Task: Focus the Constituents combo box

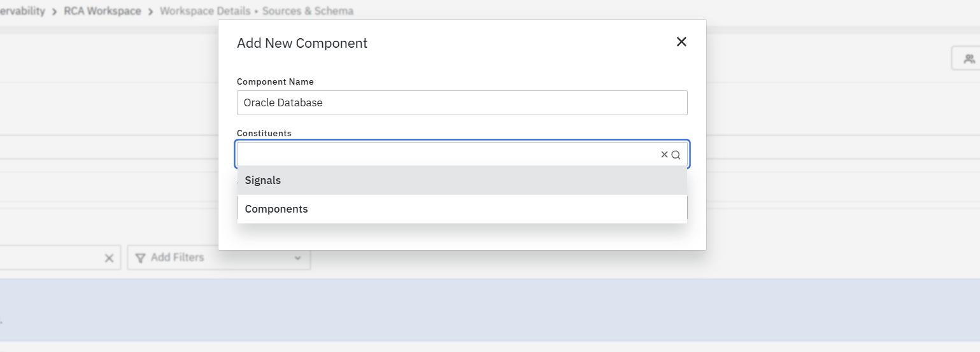Action: click(446, 155)
